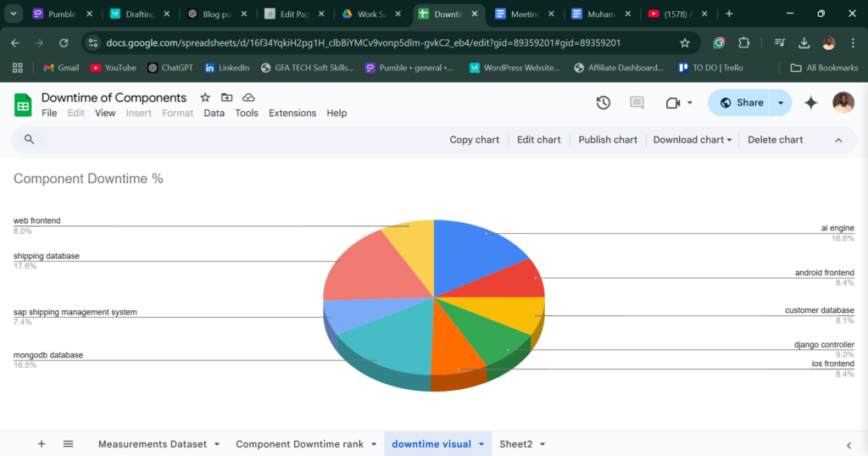The width and height of the screenshot is (868, 456).
Task: Click the Publish chart button
Action: (607, 140)
